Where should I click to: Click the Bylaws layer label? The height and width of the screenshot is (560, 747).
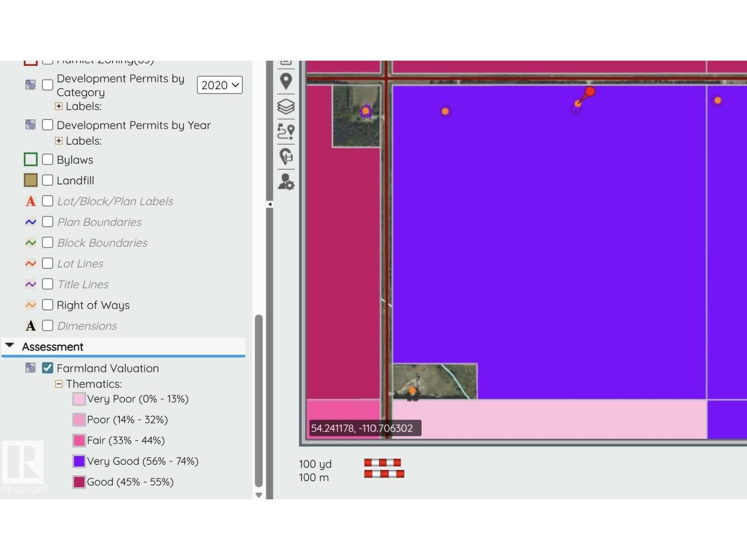(75, 160)
